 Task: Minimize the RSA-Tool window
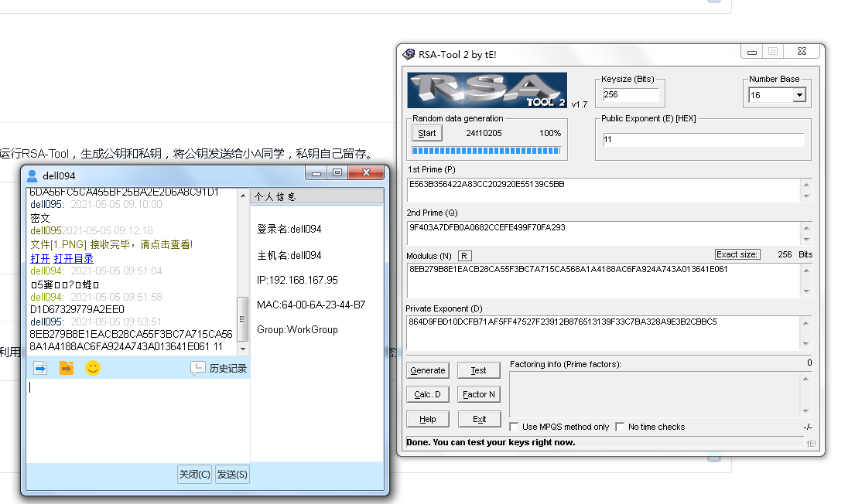point(752,52)
